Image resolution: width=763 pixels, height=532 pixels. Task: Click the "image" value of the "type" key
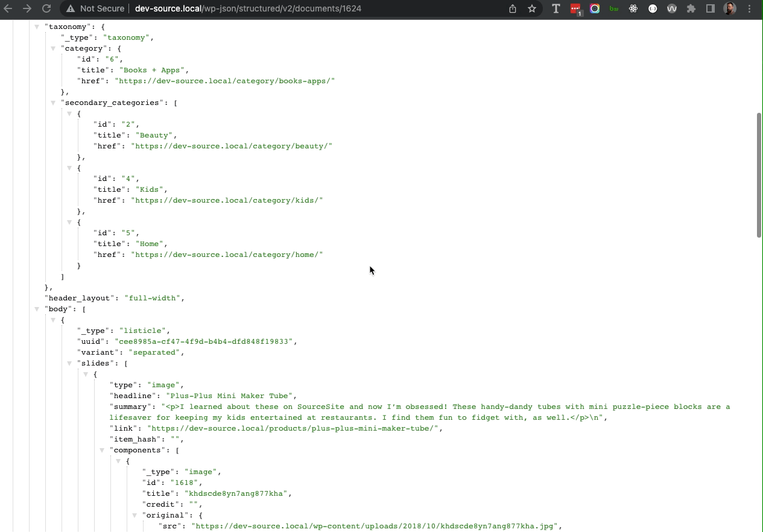point(163,385)
